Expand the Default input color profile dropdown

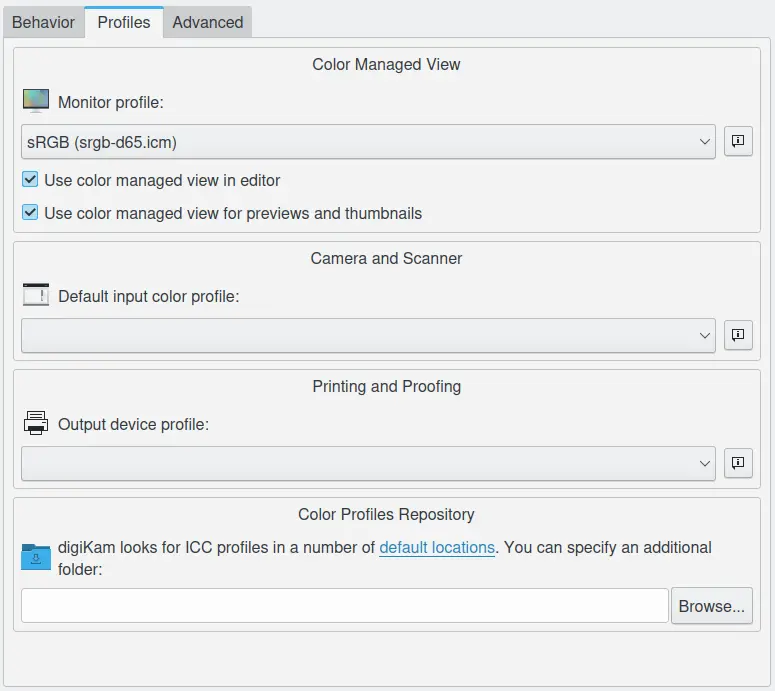368,336
